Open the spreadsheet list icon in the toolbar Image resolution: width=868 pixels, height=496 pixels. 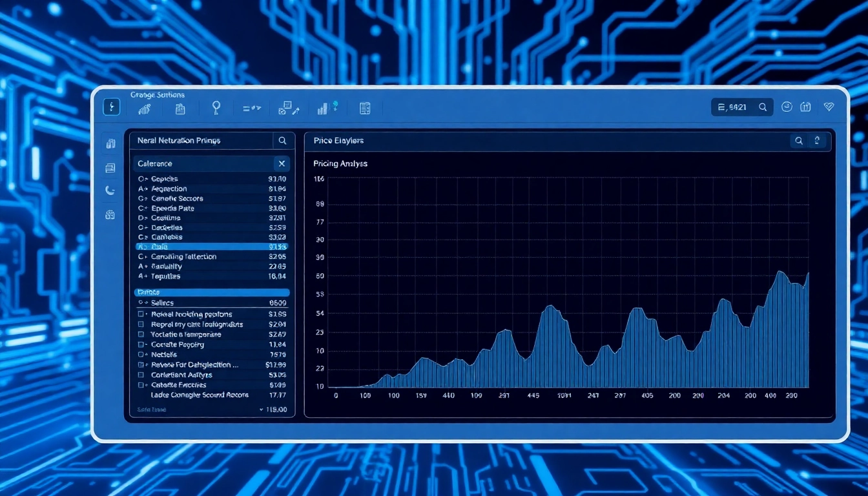[364, 108]
